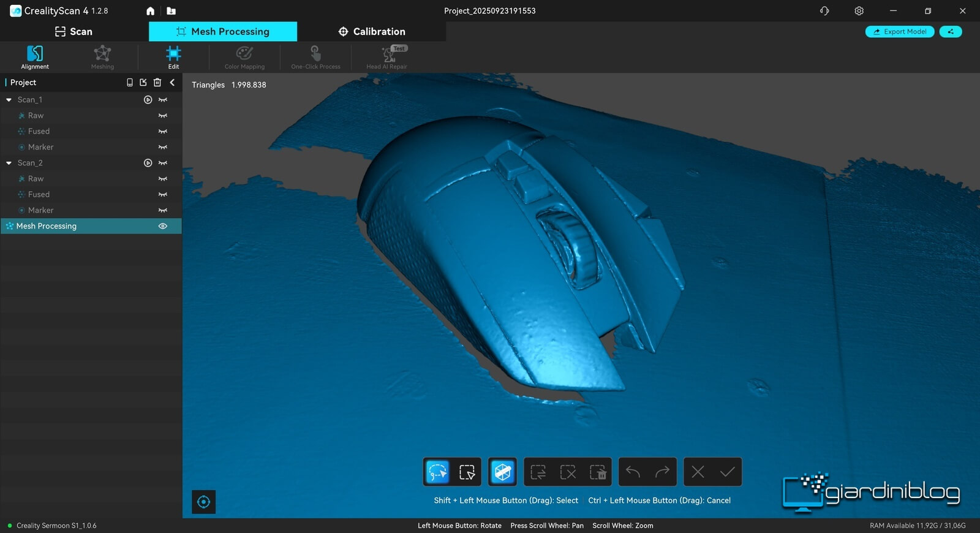980x533 pixels.
Task: Show the Scan_1 Fused layer
Action: [x=163, y=131]
